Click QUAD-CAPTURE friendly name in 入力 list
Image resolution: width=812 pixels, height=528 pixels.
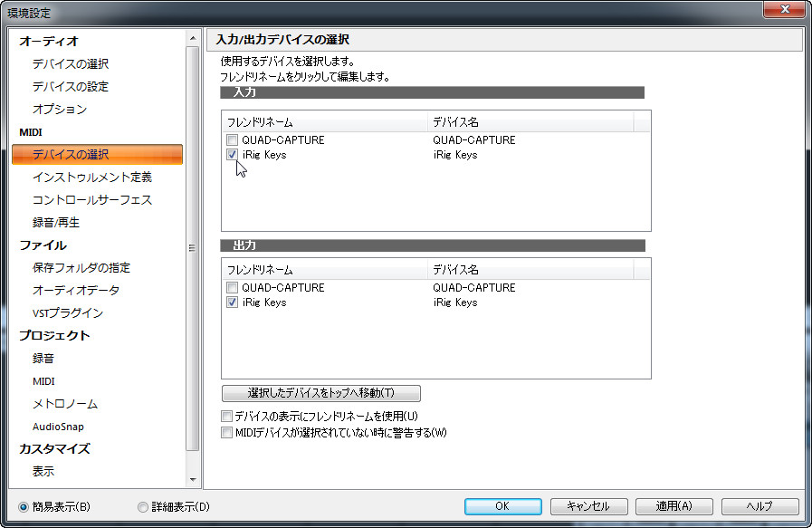click(282, 139)
